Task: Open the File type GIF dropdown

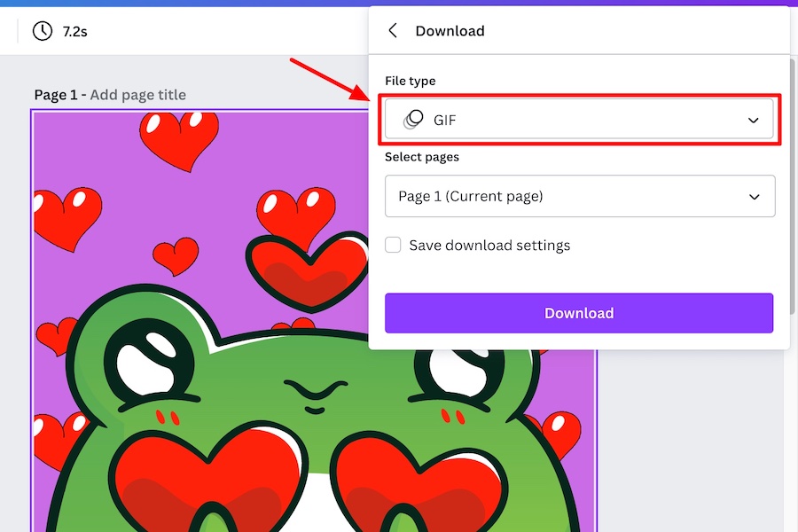Action: pyautogui.click(x=579, y=120)
